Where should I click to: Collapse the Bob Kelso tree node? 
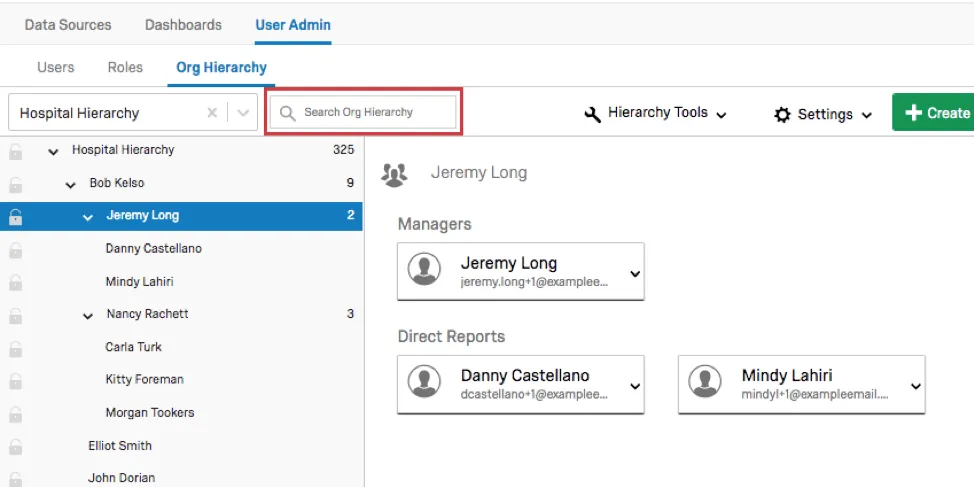(x=71, y=184)
